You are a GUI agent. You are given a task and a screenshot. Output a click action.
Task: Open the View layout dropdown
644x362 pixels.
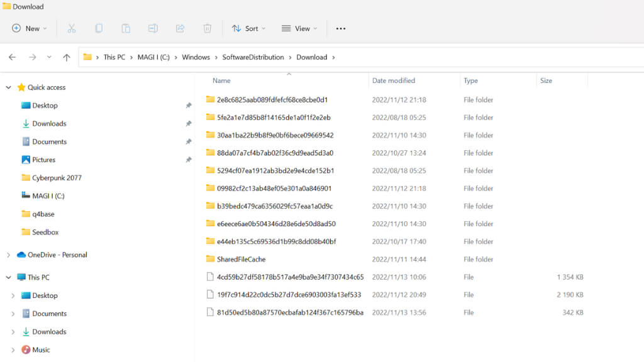click(x=299, y=28)
